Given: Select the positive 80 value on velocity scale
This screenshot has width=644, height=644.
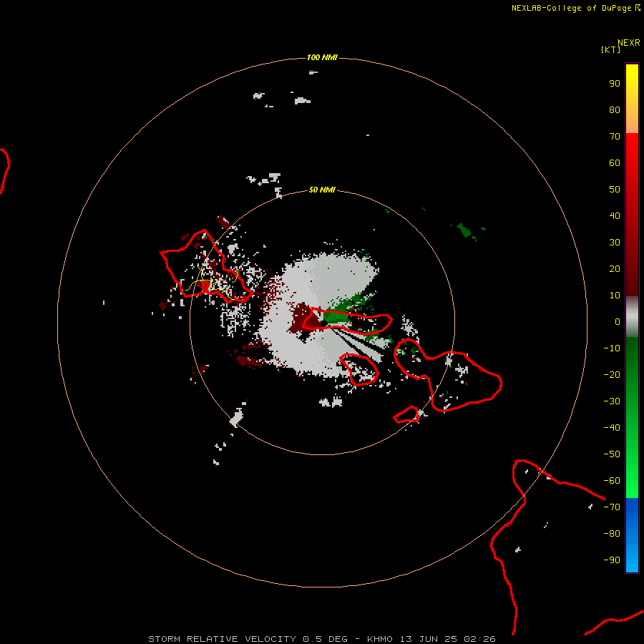Looking at the screenshot, I should point(615,109).
